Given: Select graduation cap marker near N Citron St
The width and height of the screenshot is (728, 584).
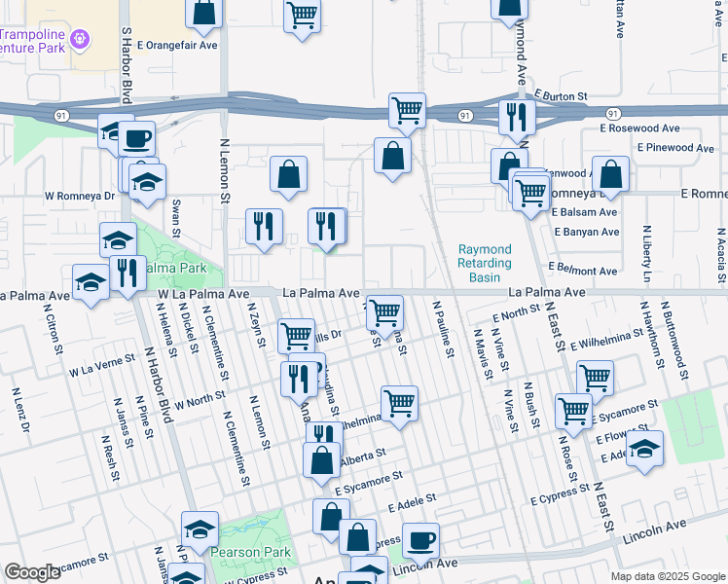Looking at the screenshot, I should point(91,282).
